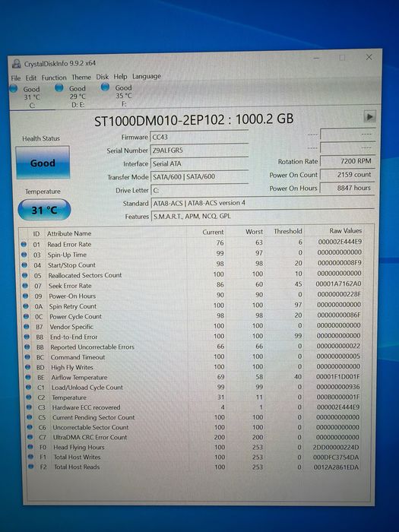
Task: Click the status dot for End-to-End Error
Action: coord(27,337)
